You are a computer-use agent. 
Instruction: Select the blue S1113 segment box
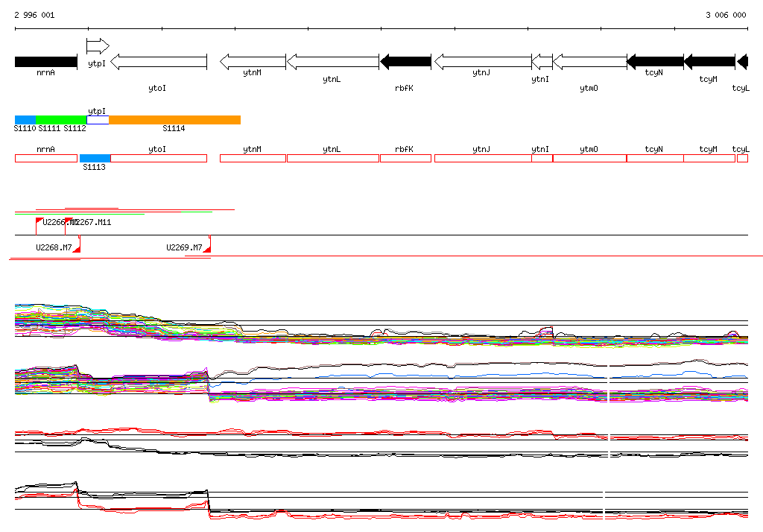pyautogui.click(x=95, y=159)
